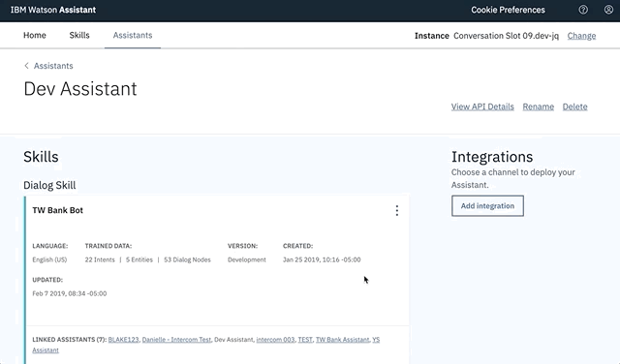Click the Add integration button
620x364 pixels.
487,206
